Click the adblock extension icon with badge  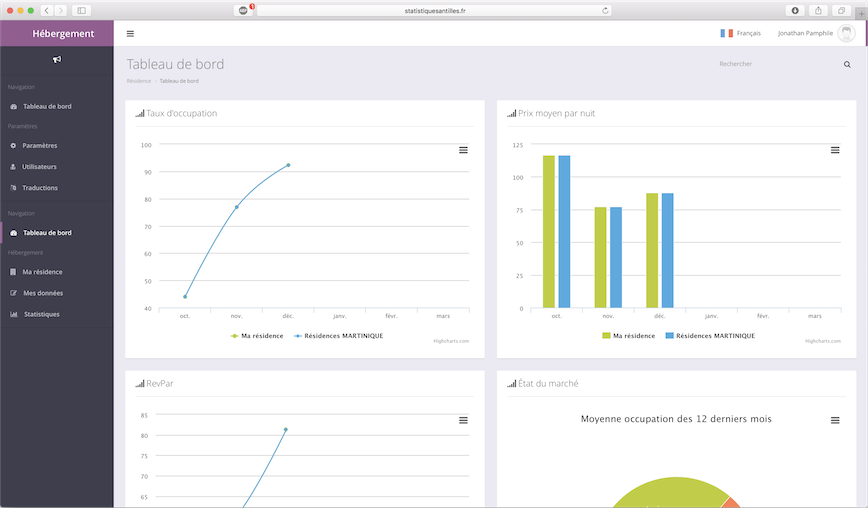(244, 11)
